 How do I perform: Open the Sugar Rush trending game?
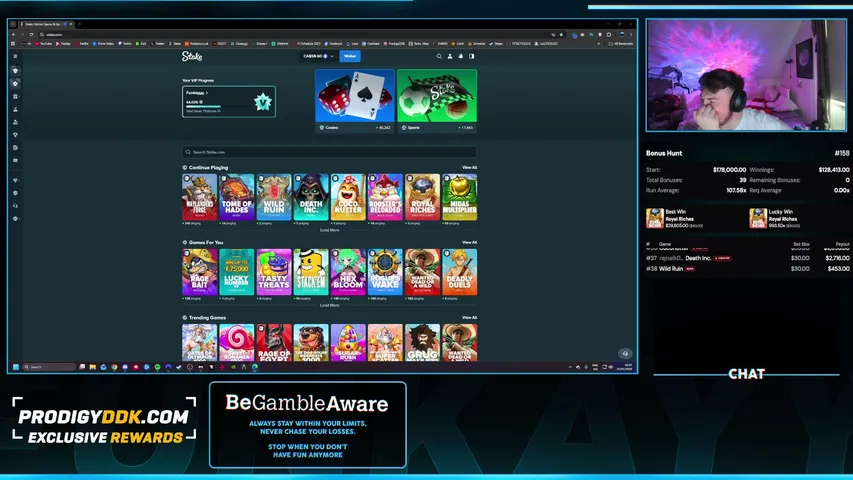(x=348, y=342)
